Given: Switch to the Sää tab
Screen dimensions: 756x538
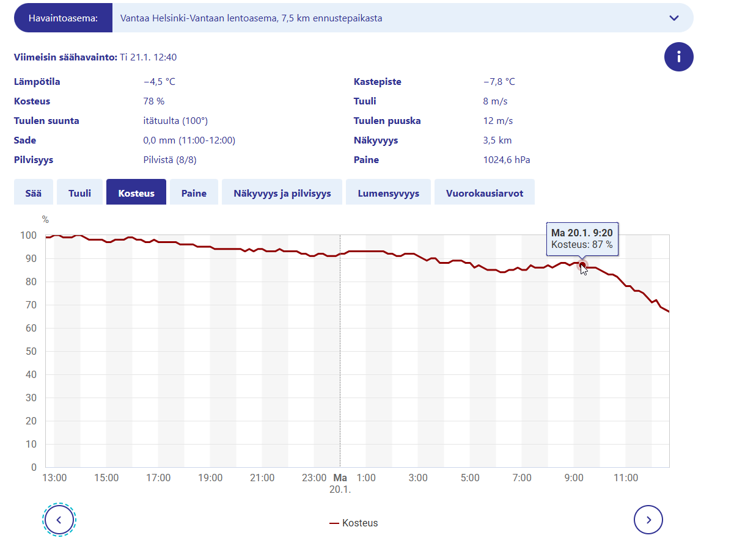Looking at the screenshot, I should tap(34, 193).
